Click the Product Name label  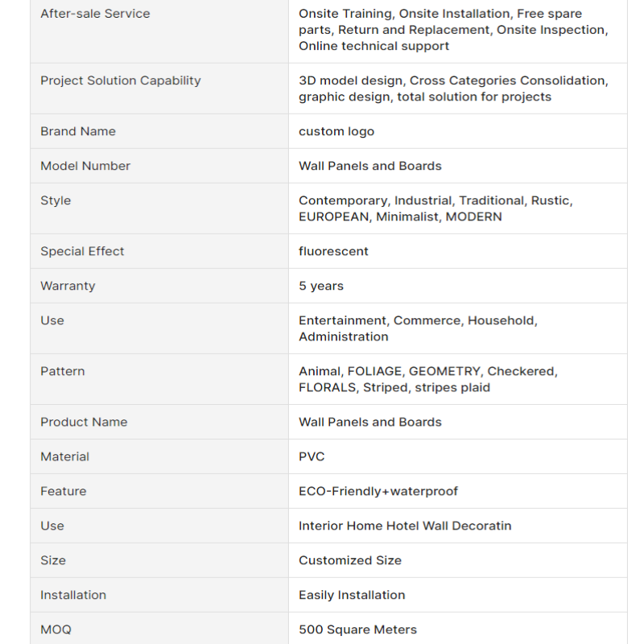84,422
